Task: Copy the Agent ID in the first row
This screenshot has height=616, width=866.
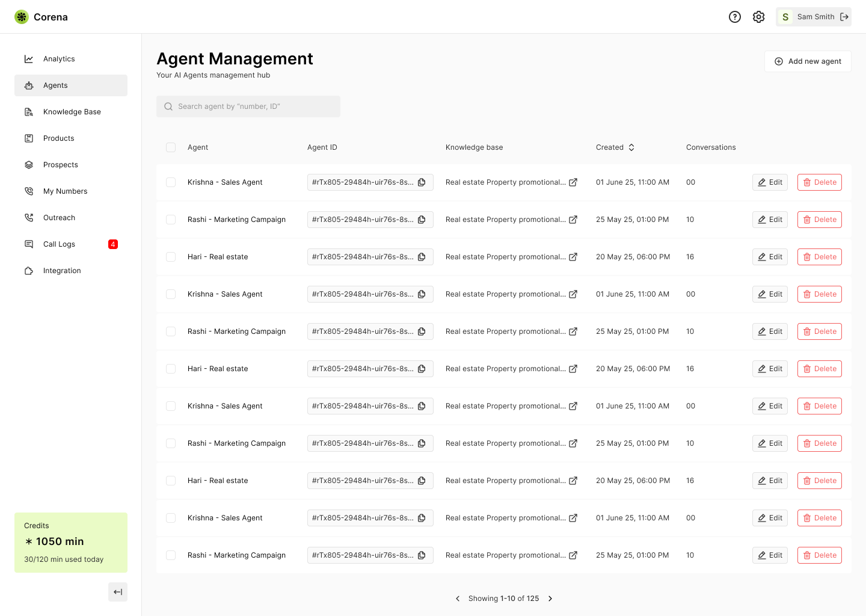Action: point(422,182)
